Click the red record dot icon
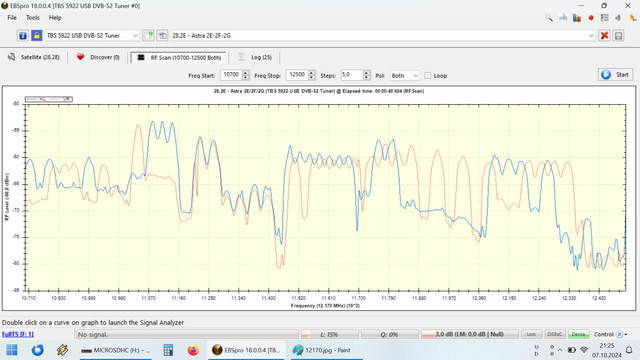 [x=591, y=18]
